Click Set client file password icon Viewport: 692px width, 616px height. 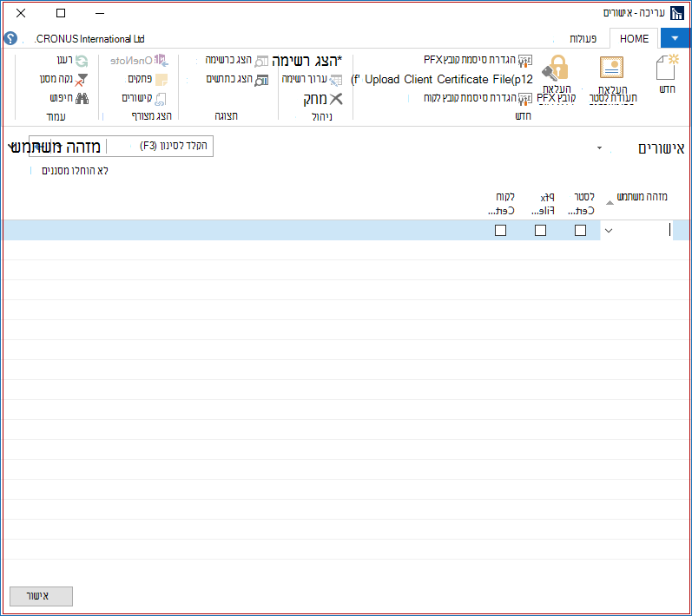525,99
